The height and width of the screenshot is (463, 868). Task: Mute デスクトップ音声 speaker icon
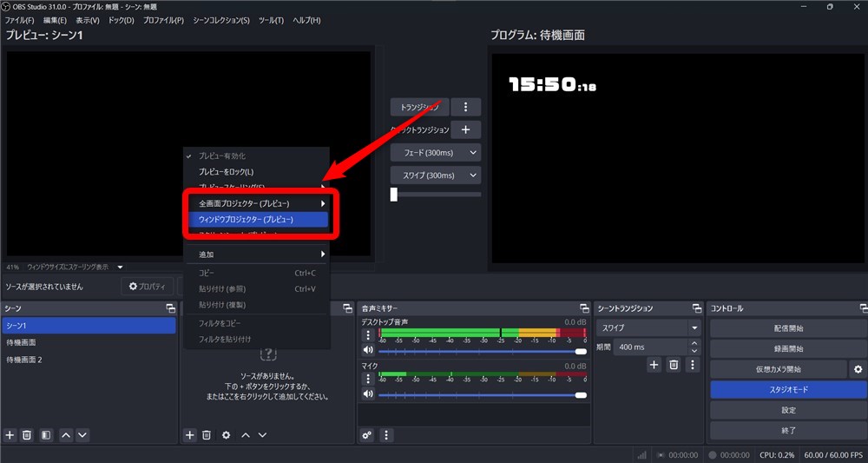coord(368,350)
